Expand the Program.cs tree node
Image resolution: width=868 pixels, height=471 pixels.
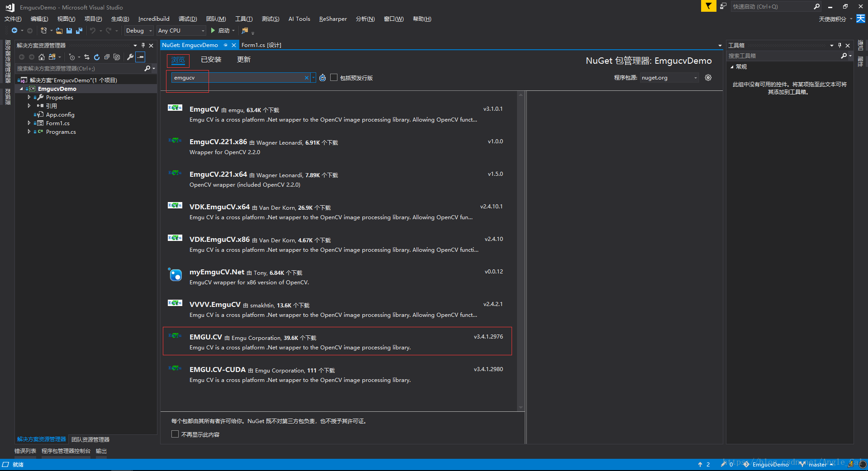tap(29, 132)
